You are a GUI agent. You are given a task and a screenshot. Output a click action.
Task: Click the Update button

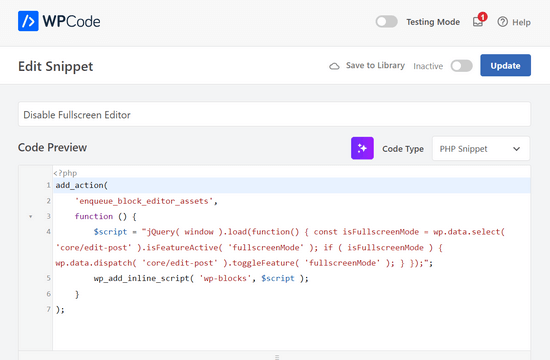click(505, 65)
